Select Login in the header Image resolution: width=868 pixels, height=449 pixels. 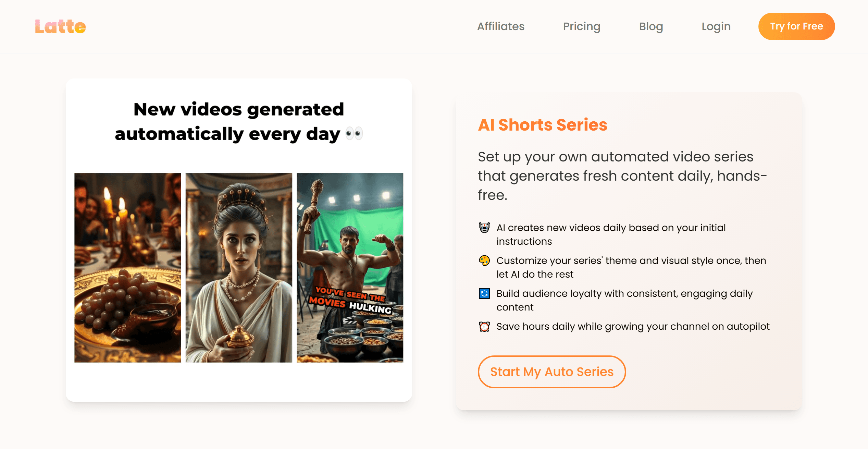[x=716, y=26]
